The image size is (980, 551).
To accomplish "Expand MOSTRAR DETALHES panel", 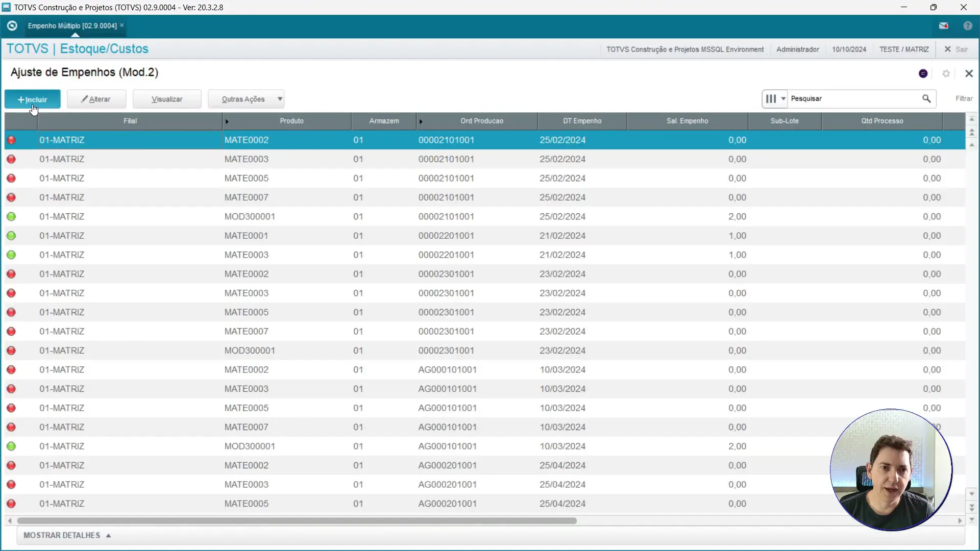I will point(67,535).
